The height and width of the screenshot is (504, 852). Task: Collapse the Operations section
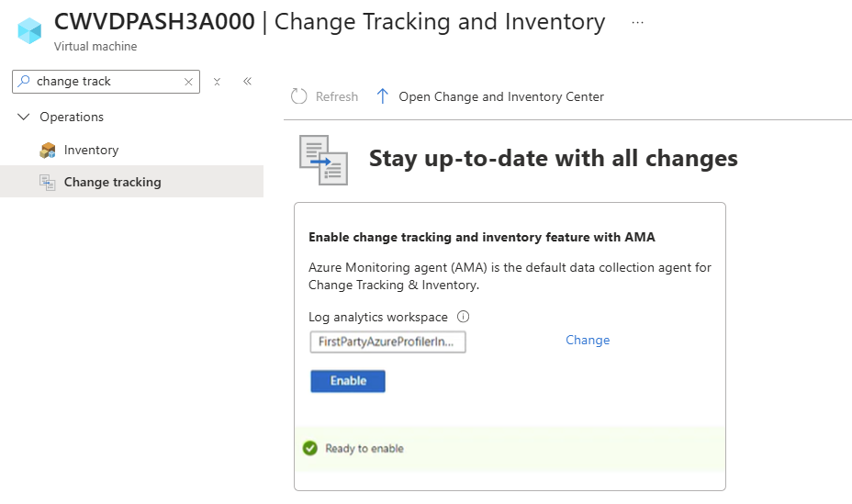click(23, 118)
